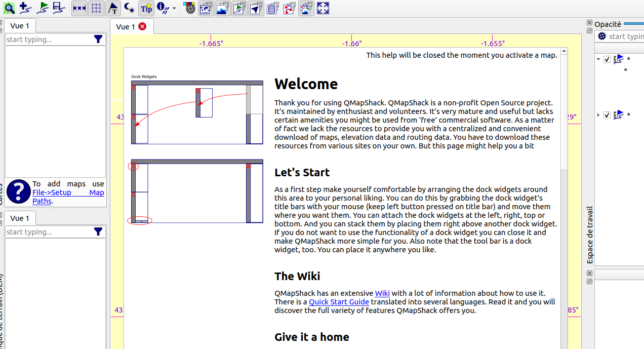The height and width of the screenshot is (349, 644).
Task: Open the Tip of the Day
Action: pos(146,8)
